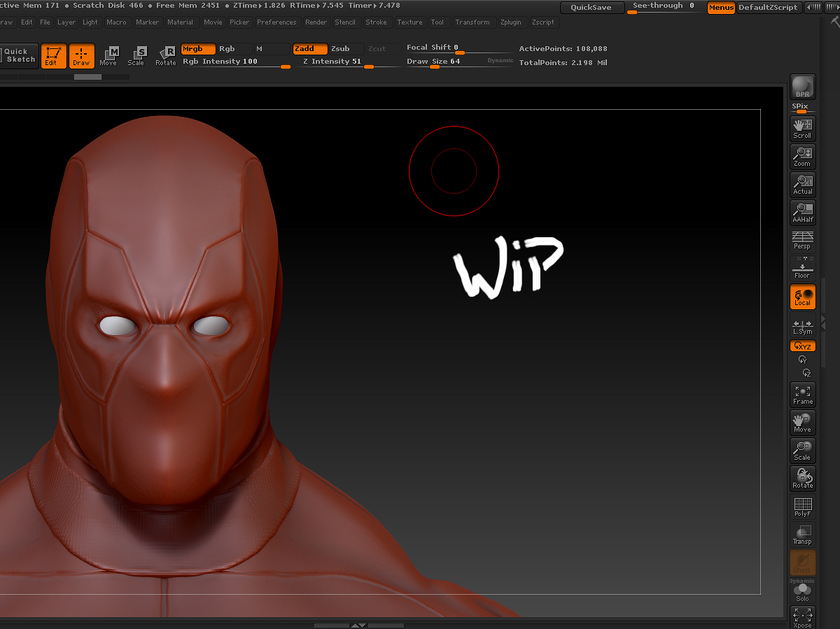
Task: Click the DefaultZScript button
Action: tap(768, 8)
